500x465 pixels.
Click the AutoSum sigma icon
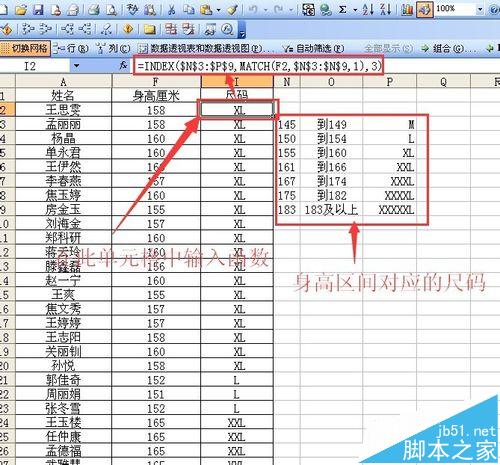pos(343,10)
